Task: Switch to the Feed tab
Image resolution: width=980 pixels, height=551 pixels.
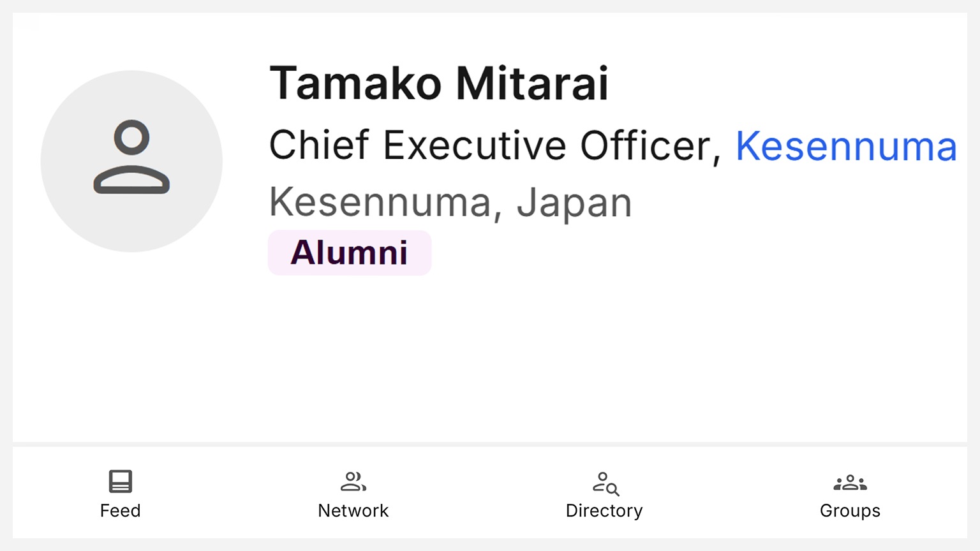Action: [121, 494]
